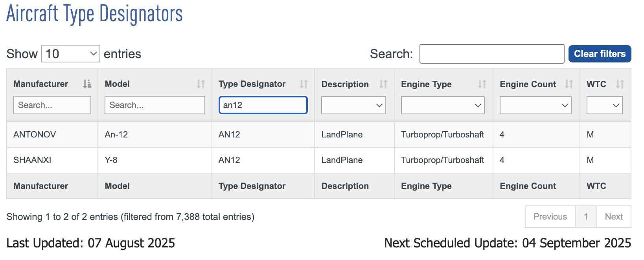This screenshot has width=644, height=260.
Task: Expand the Engine Type filter dropdown
Action: tap(443, 105)
